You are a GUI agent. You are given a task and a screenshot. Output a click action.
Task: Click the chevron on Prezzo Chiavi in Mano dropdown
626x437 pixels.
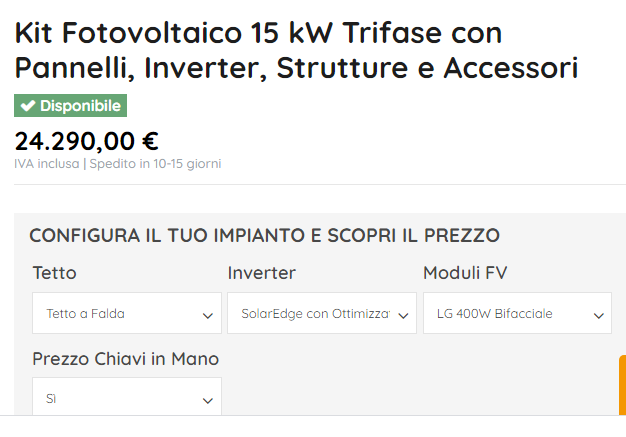tap(208, 400)
